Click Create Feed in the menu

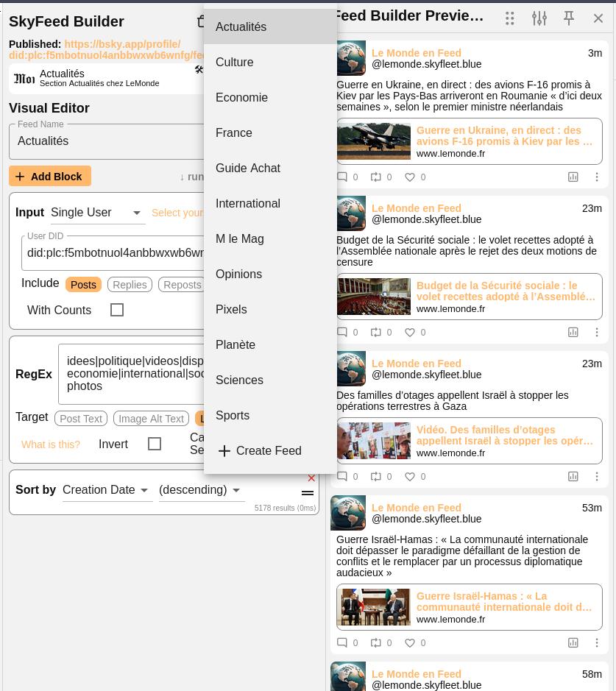270,450
